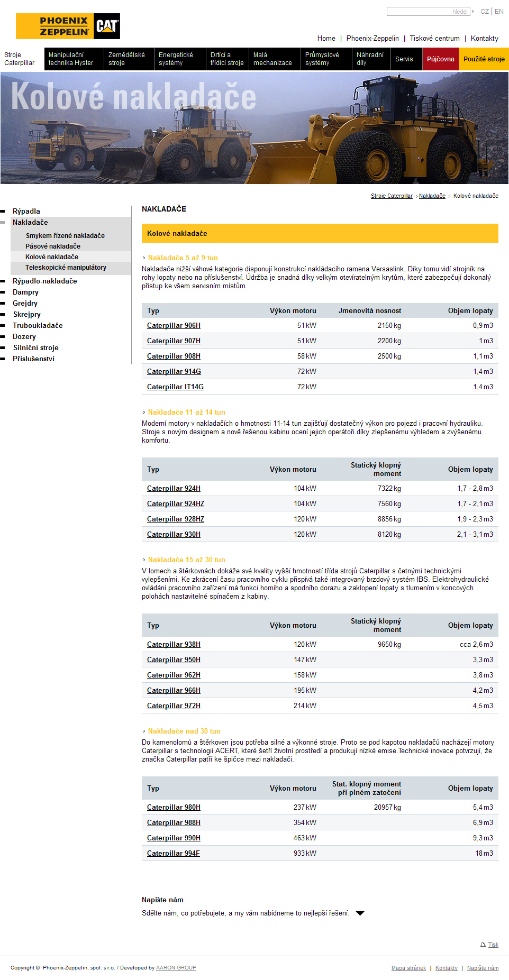Image resolution: width=509 pixels, height=980 pixels.
Task: Open Dampry in the sidebar
Action: (x=25, y=292)
